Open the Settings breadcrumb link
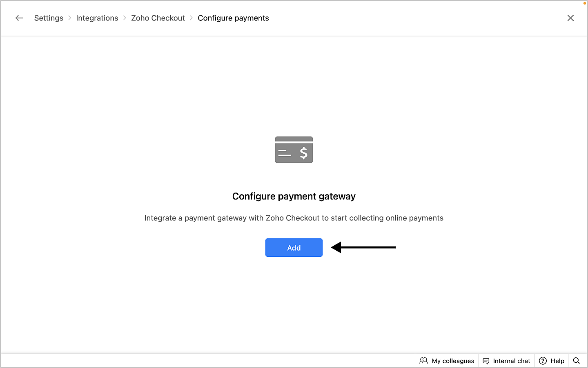Image resolution: width=588 pixels, height=368 pixels. coord(49,18)
